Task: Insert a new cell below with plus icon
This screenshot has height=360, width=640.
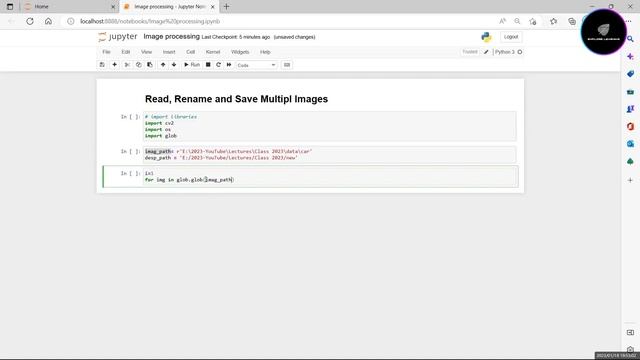Action: 114,65
